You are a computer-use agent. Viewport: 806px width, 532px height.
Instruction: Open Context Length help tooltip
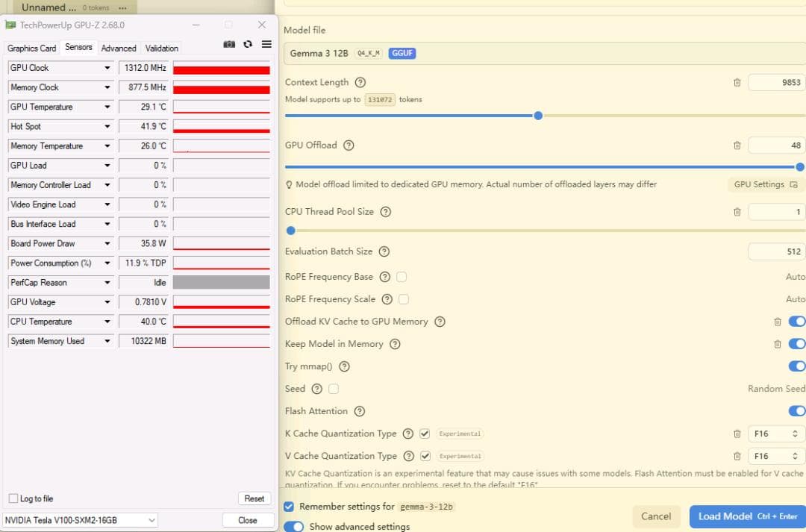360,82
